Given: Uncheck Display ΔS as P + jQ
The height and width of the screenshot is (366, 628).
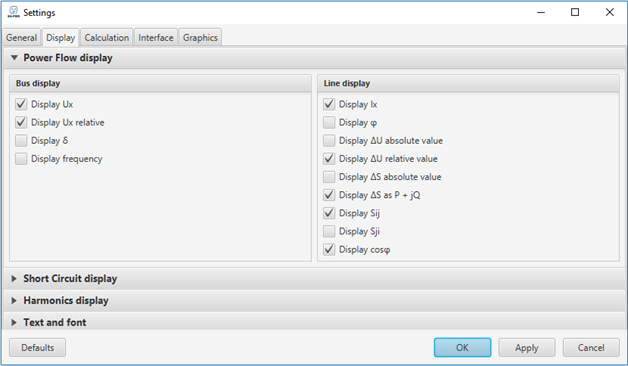Looking at the screenshot, I should [x=329, y=195].
